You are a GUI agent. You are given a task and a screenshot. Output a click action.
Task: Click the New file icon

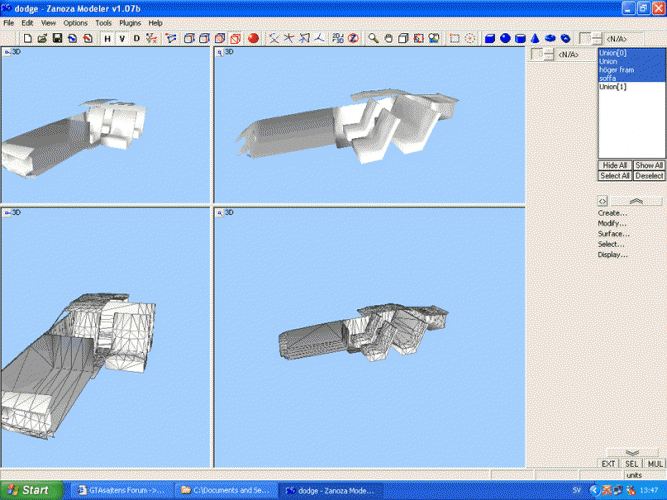pyautogui.click(x=28, y=39)
